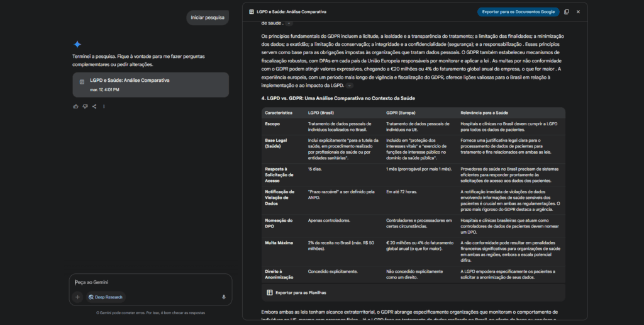Click 'Exportar para os Documentos Google' button
This screenshot has height=325, width=644.
click(518, 12)
